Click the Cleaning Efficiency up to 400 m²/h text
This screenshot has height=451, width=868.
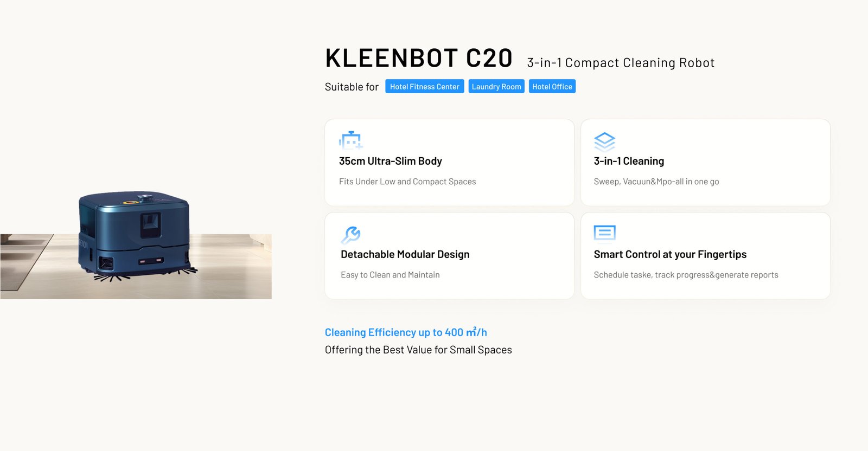pos(406,332)
